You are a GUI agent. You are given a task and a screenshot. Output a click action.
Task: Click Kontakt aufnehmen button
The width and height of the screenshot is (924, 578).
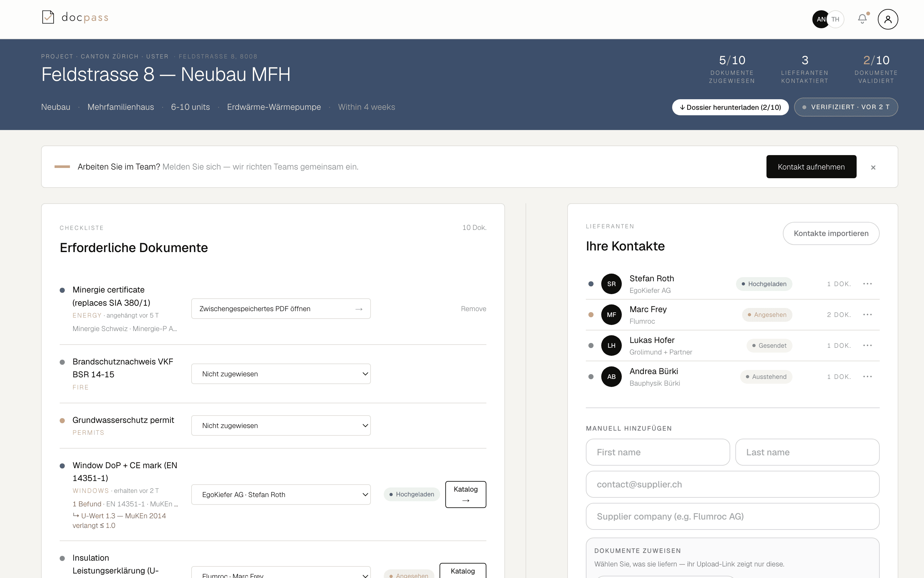pyautogui.click(x=811, y=167)
